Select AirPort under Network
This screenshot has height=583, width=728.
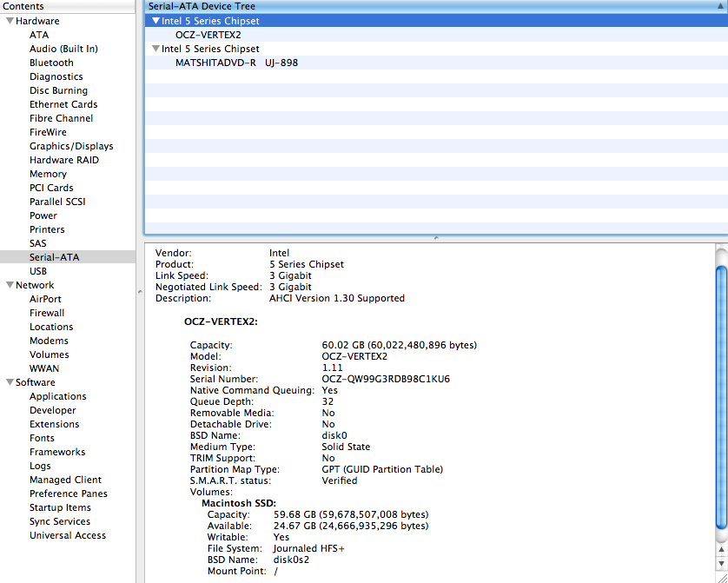point(45,299)
